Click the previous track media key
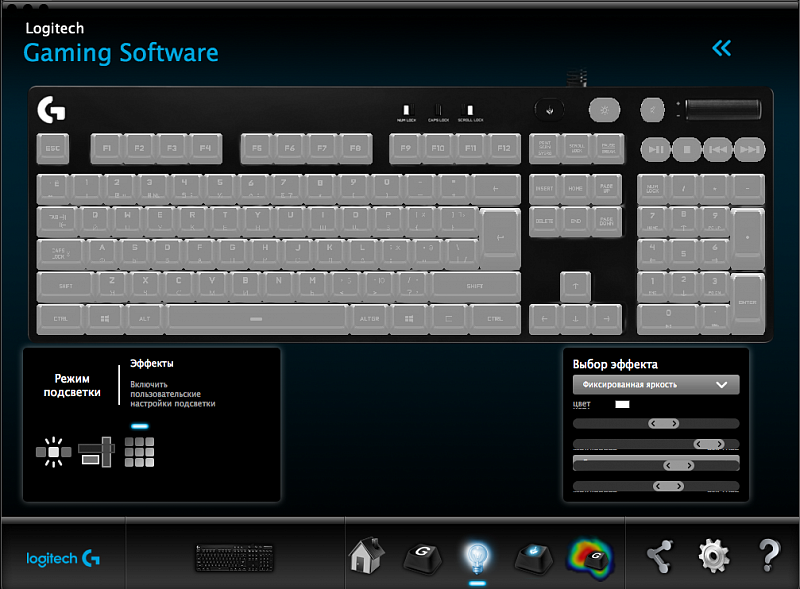This screenshot has height=589, width=800. click(x=718, y=150)
